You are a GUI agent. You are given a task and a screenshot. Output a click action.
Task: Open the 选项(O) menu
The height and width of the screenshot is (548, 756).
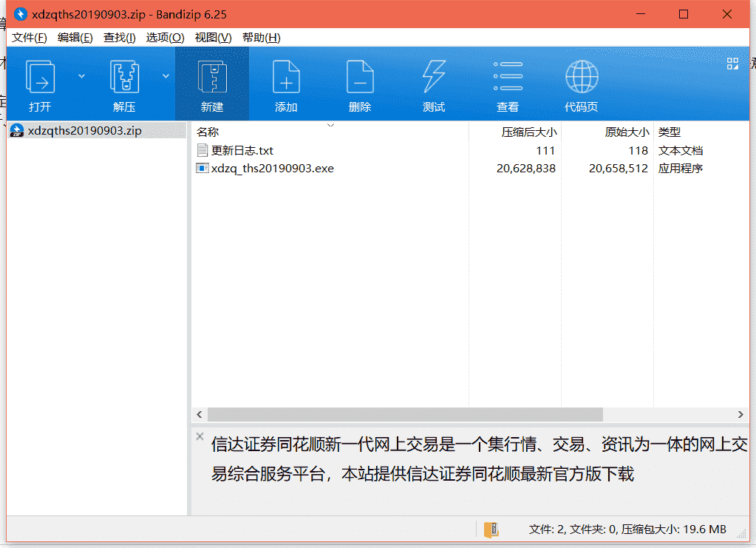[x=165, y=38]
